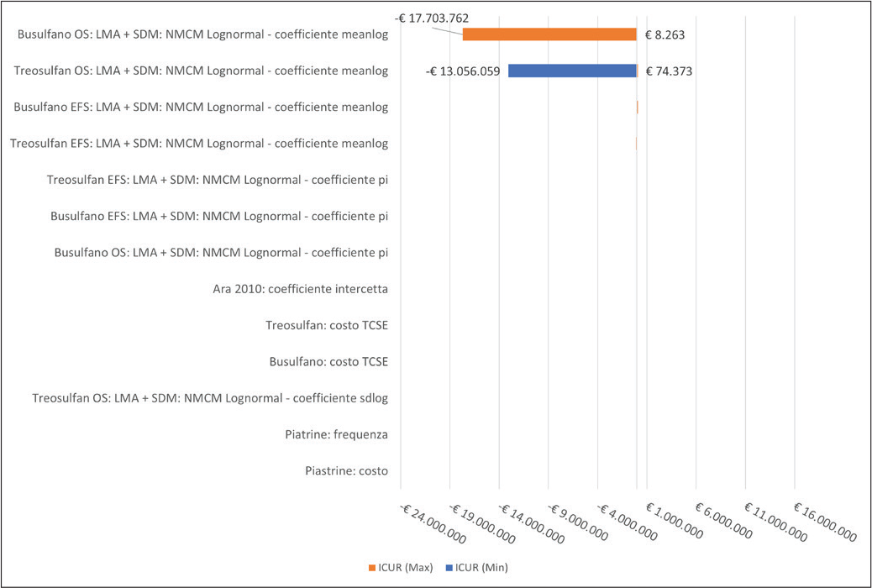Viewport: 872px width, 588px height.
Task: Click the Busulfano EFS coefficiente meanlog label
Action: click(x=202, y=108)
